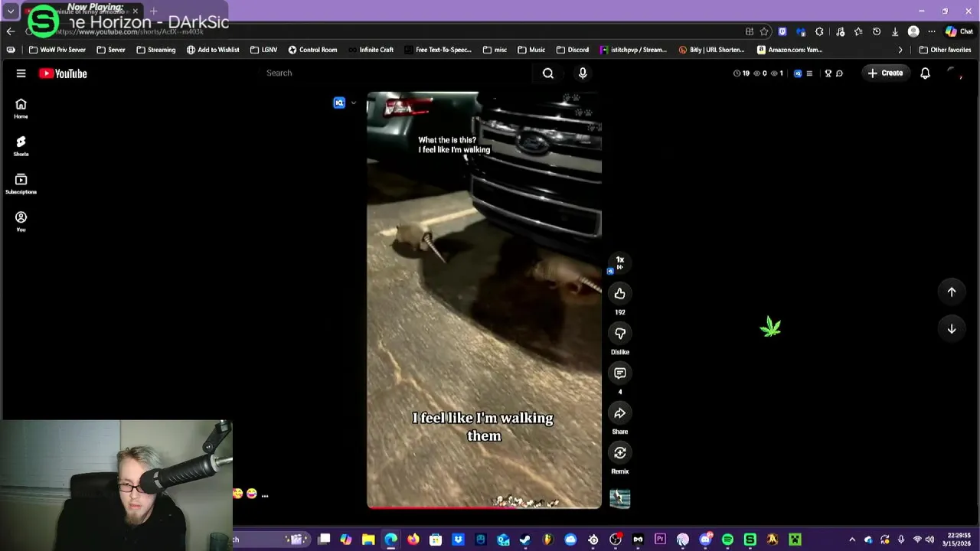Pause the playing Short video

pyautogui.click(x=484, y=298)
